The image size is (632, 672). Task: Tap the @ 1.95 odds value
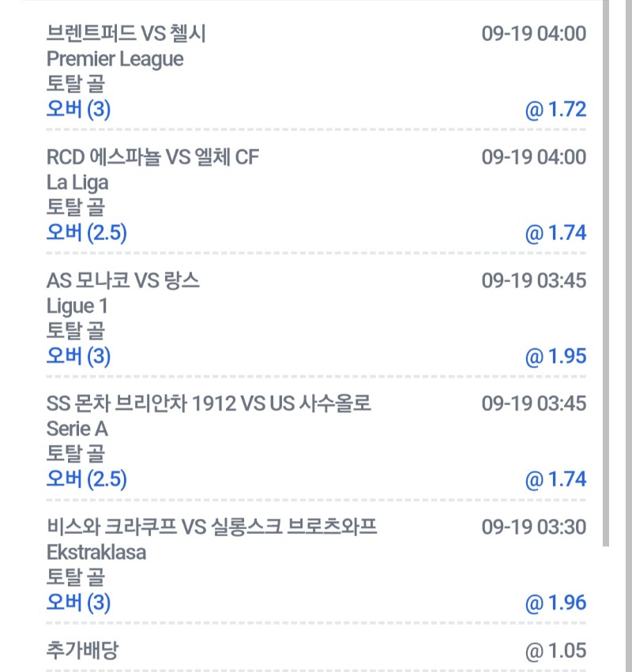click(x=555, y=357)
